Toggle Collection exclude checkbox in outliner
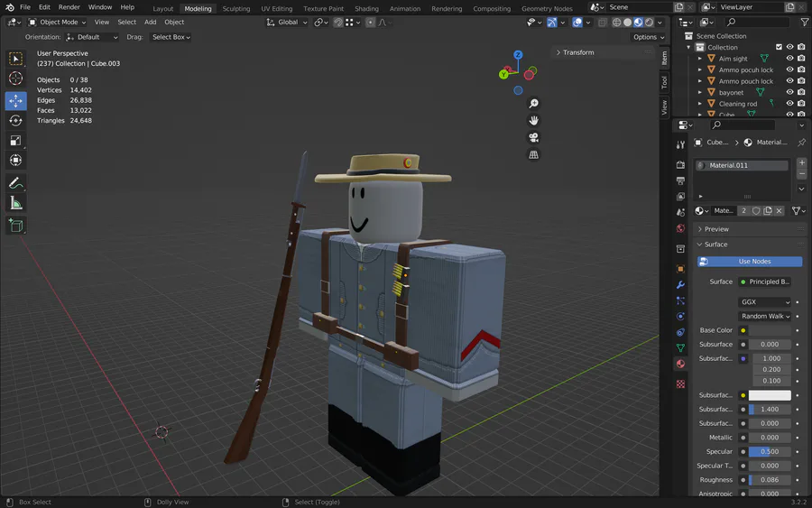This screenshot has width=812, height=508. point(779,47)
